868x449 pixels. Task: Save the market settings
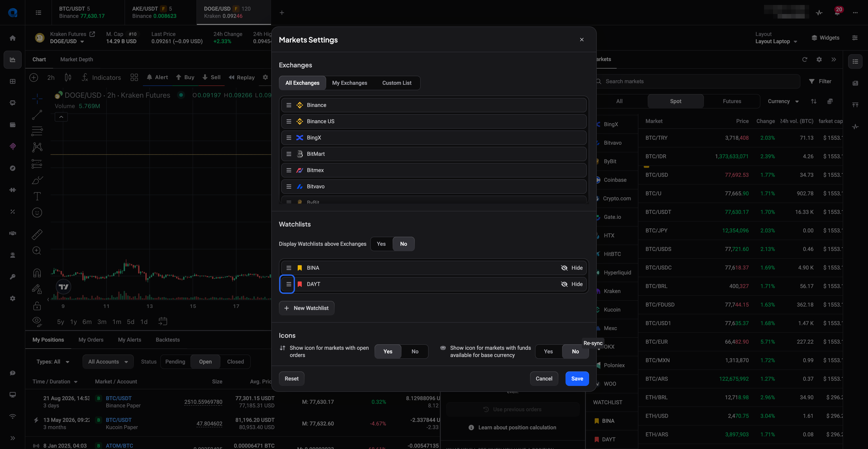(577, 378)
